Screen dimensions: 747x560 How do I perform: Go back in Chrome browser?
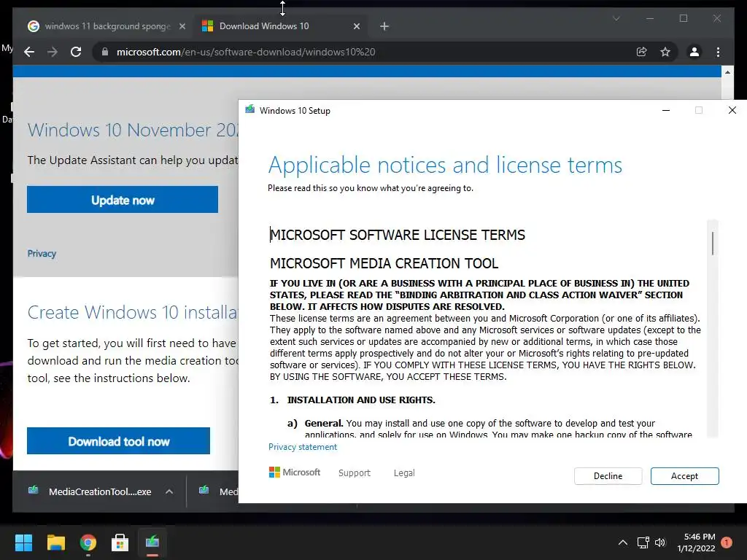(29, 52)
